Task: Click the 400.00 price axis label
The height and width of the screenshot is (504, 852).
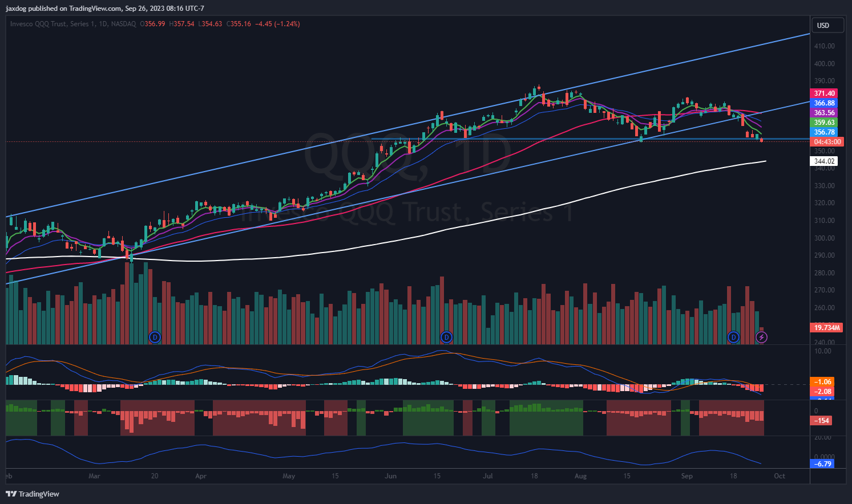Action: point(824,63)
